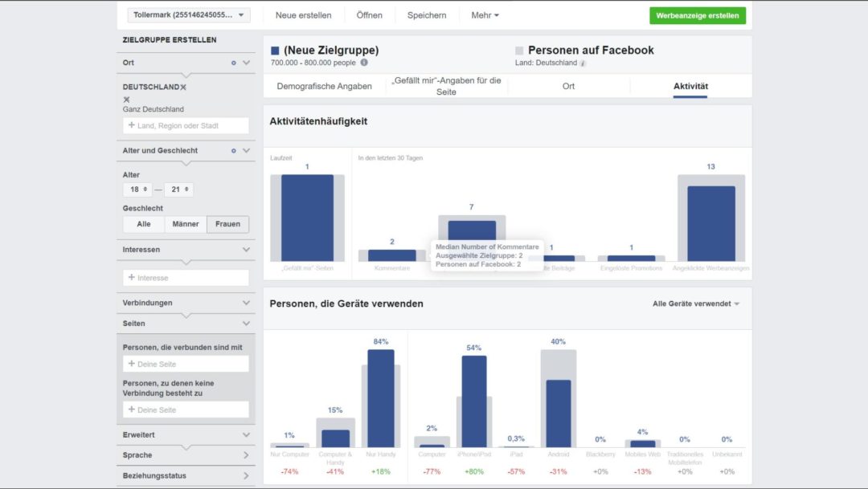Click the Angeklickte Werbeanzeigen bar labeled 13

tap(711, 223)
